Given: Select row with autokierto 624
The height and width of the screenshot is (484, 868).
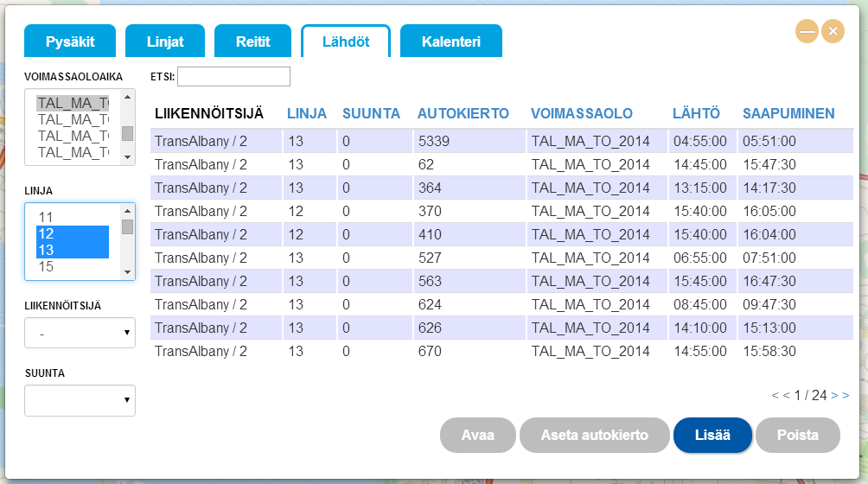Looking at the screenshot, I should (501, 304).
